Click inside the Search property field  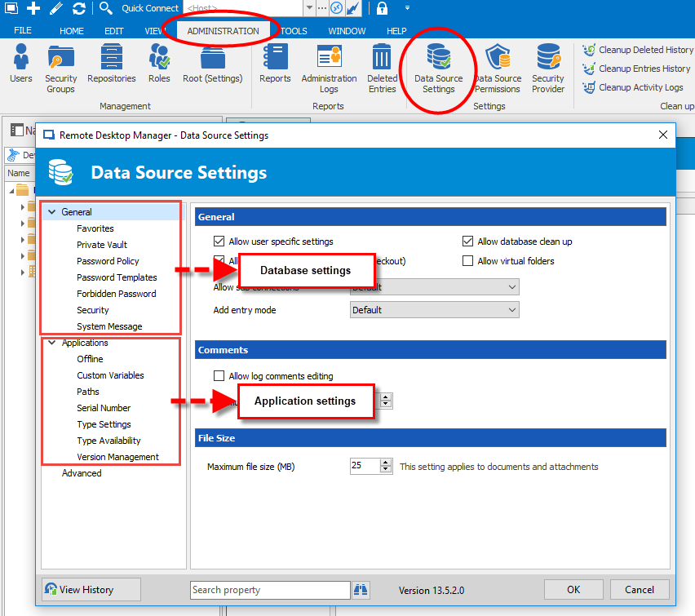pyautogui.click(x=269, y=590)
